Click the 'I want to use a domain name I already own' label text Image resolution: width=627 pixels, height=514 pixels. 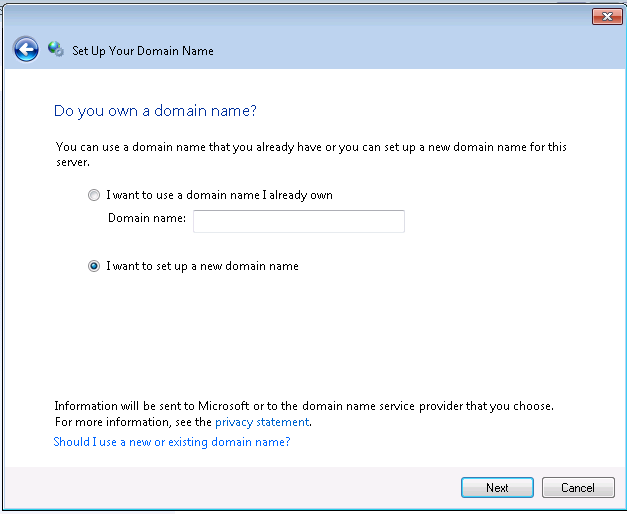tap(219, 195)
